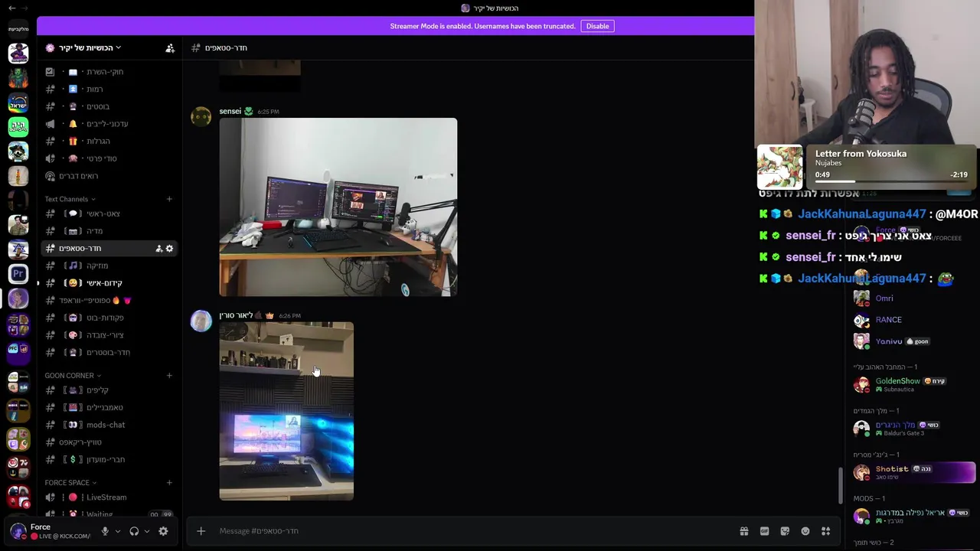Click the sensei username in chat
The height and width of the screenshot is (551, 980).
click(x=230, y=111)
